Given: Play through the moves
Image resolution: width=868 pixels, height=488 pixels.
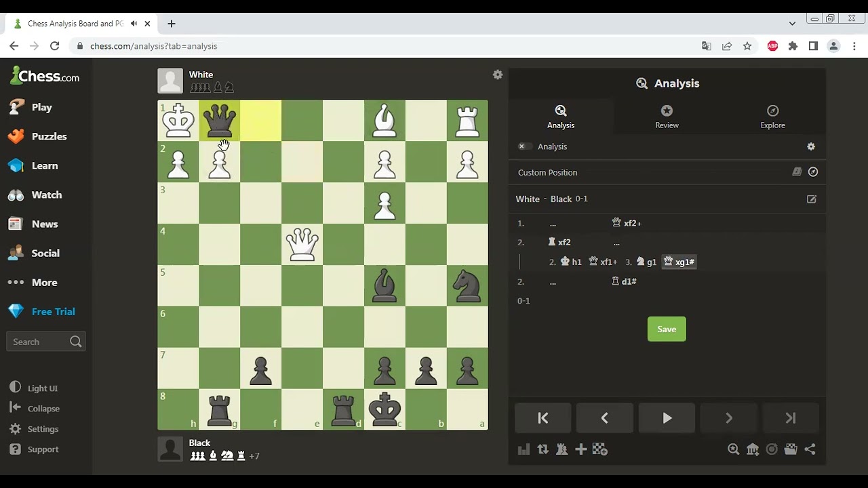Looking at the screenshot, I should (667, 418).
